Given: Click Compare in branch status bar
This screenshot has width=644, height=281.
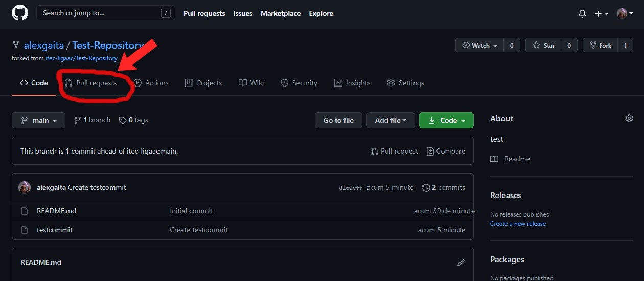Looking at the screenshot, I should click(446, 152).
